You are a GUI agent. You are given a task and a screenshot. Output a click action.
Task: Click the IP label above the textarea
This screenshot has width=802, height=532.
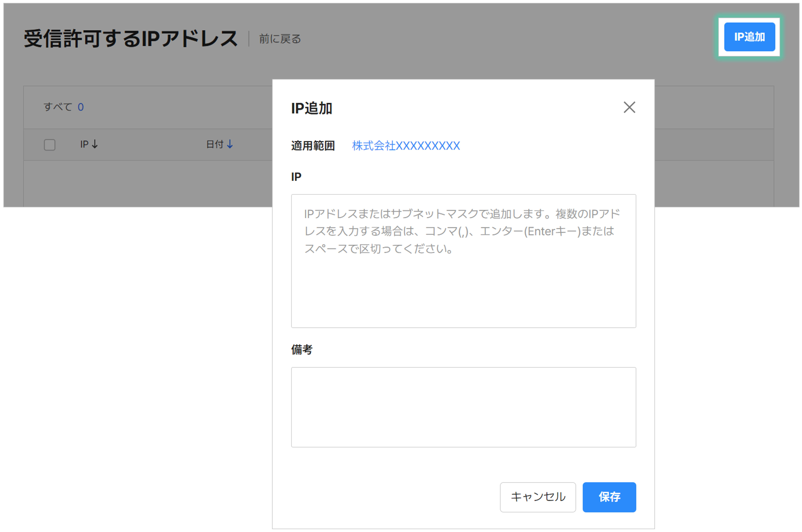click(296, 177)
